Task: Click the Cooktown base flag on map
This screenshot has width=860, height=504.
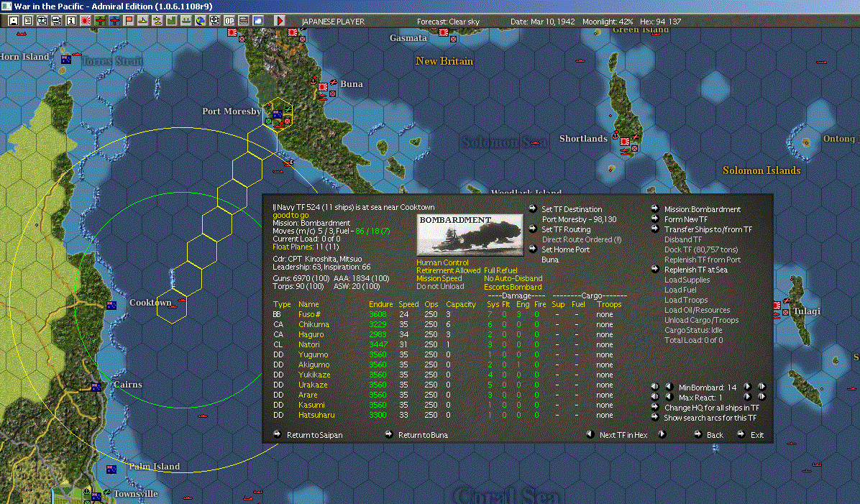Action: (x=111, y=306)
